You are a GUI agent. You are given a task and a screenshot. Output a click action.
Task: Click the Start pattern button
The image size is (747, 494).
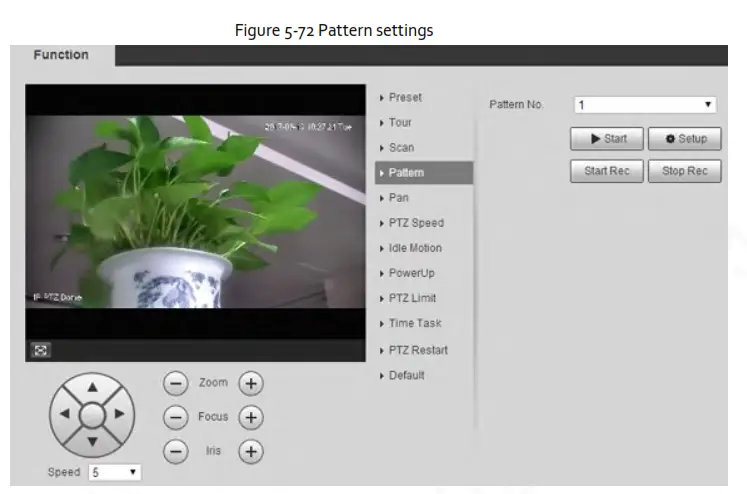coord(606,139)
